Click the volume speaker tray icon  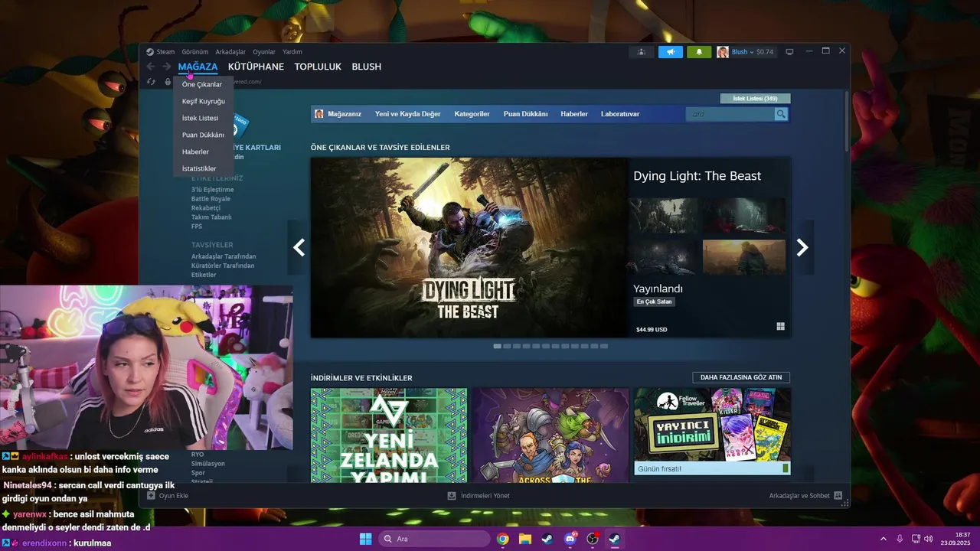point(928,539)
